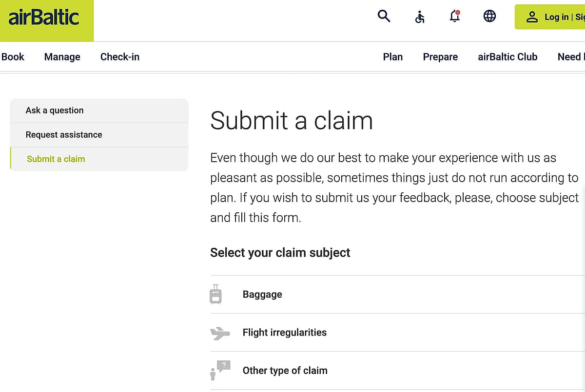585x392 pixels.
Task: Open the Plan menu
Action: coord(393,57)
